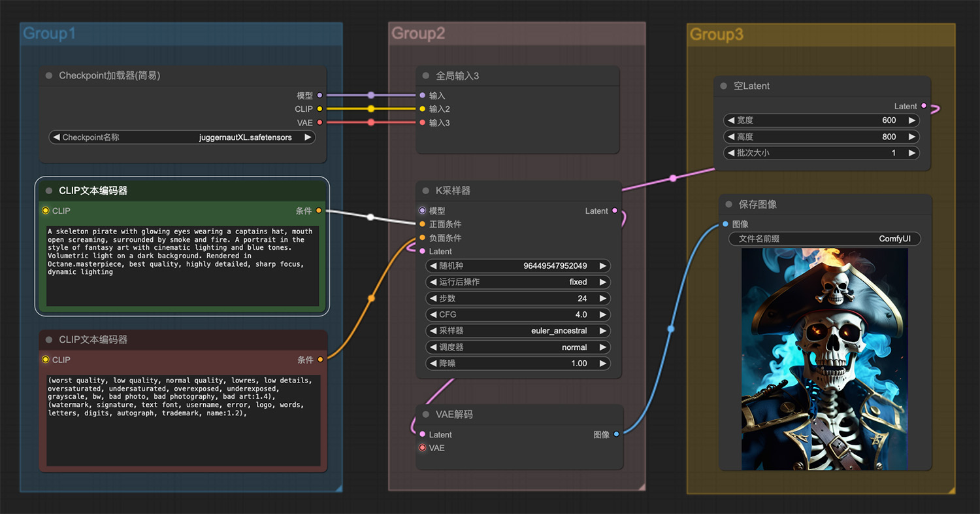Switch to next checkpoint with Checkpoint名称 right arrow
980x514 pixels.
[307, 137]
